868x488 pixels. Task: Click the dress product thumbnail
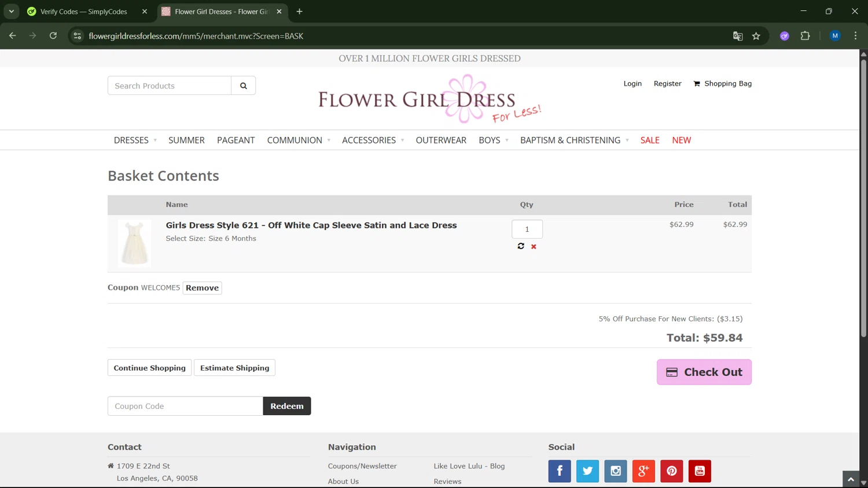(134, 243)
